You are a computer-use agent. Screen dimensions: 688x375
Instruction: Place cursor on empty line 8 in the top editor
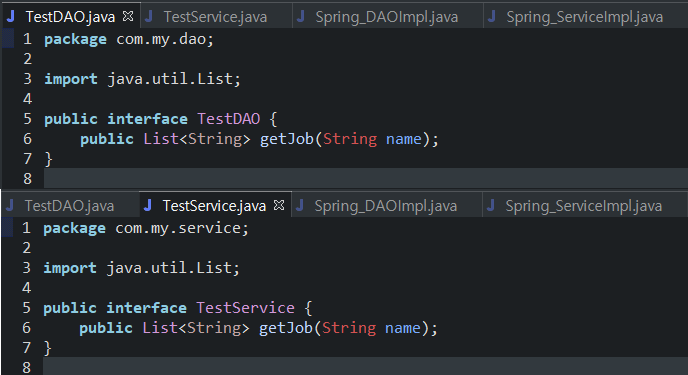point(366,179)
